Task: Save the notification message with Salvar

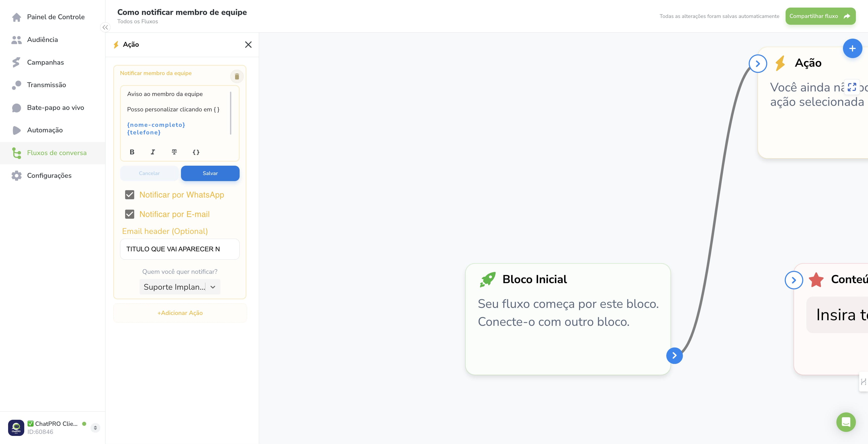Action: [210, 173]
